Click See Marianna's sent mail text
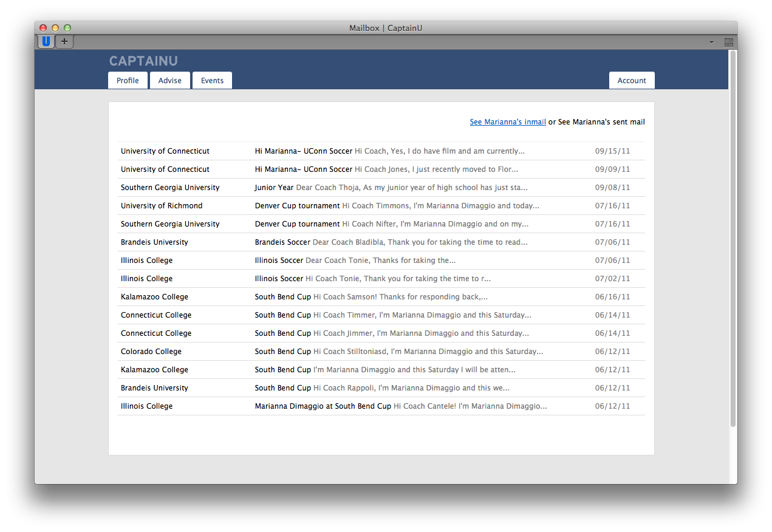The image size is (772, 532). click(601, 122)
